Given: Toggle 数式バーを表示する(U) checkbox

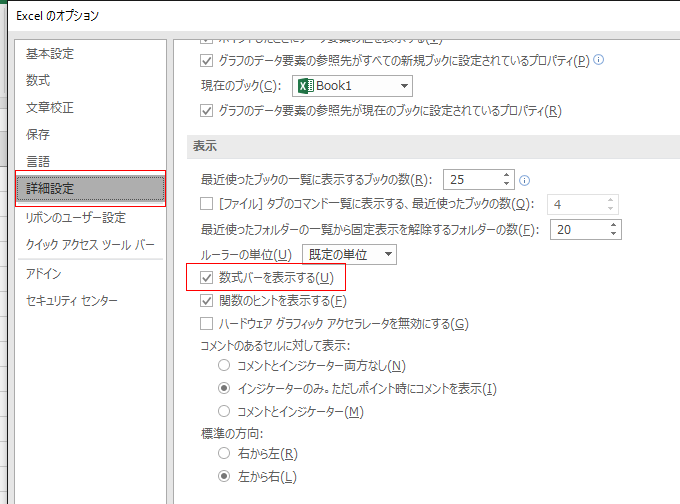Looking at the screenshot, I should click(x=206, y=278).
